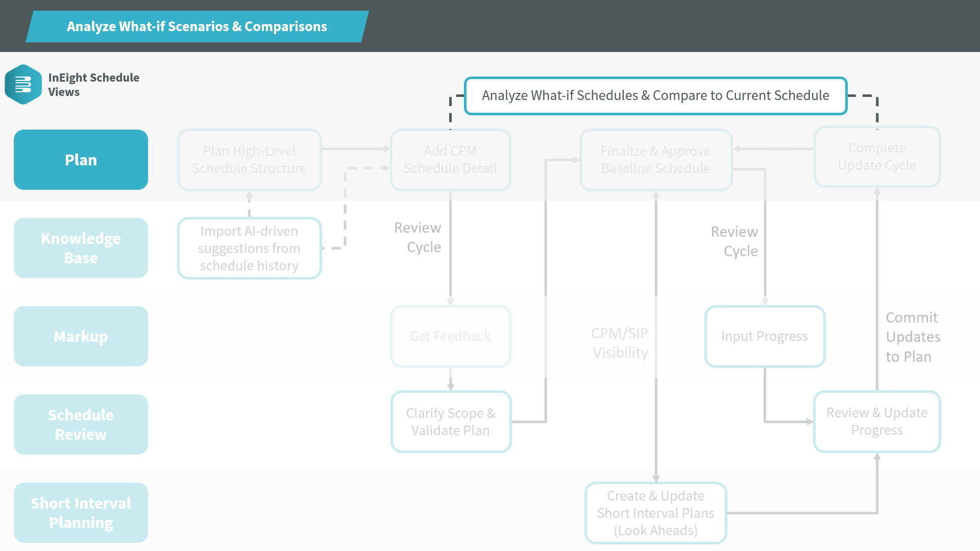
Task: Open the Get Feedback step
Action: tap(450, 336)
